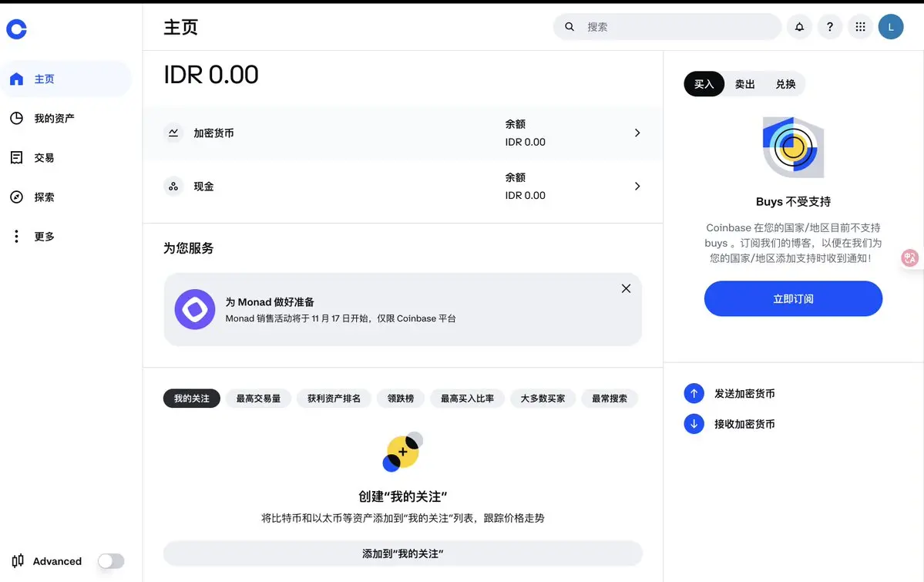
Task: Click the 加密货币 chart icon
Action: pos(173,133)
